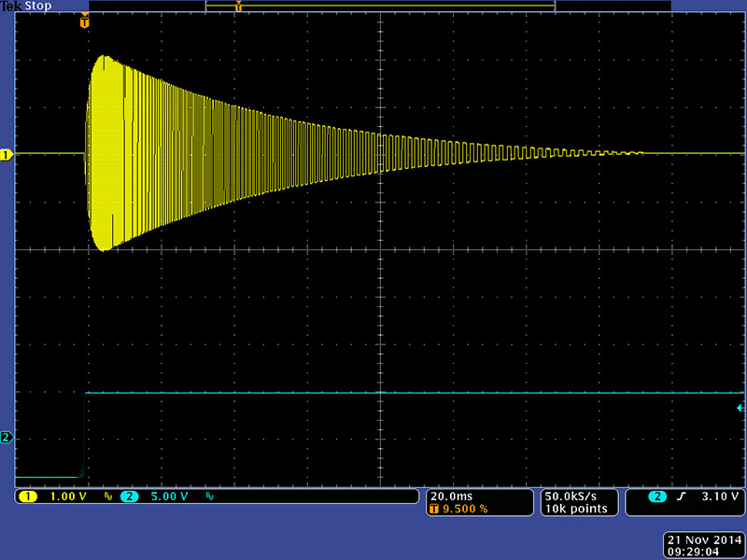Click the trigger marker in the record bar

click(x=238, y=7)
